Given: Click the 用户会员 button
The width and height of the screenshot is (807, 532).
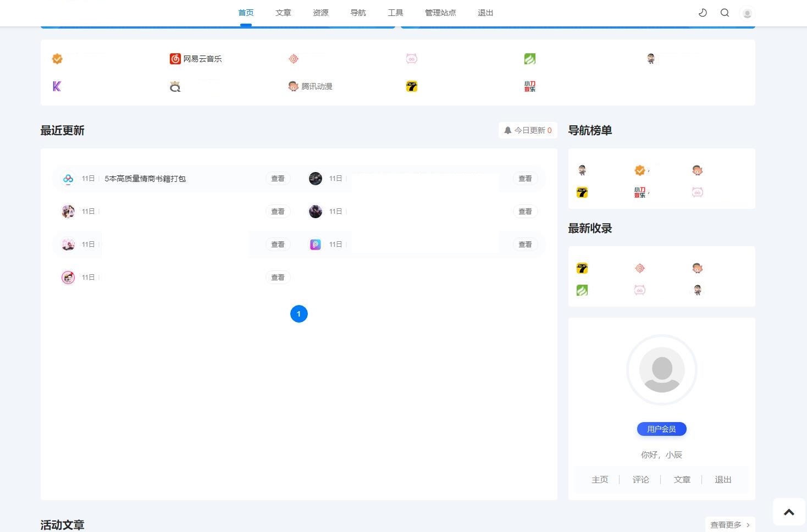Looking at the screenshot, I should 661,429.
